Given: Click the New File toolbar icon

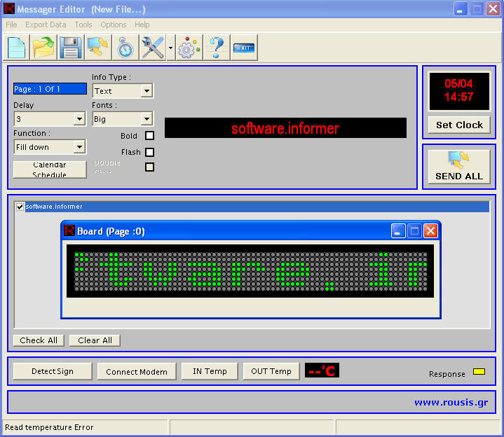Looking at the screenshot, I should pyautogui.click(x=18, y=48).
